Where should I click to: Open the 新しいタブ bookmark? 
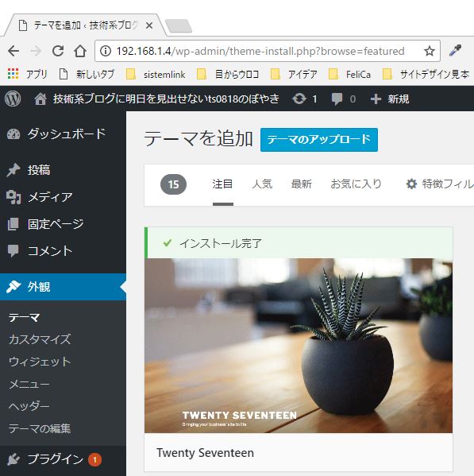(x=87, y=74)
